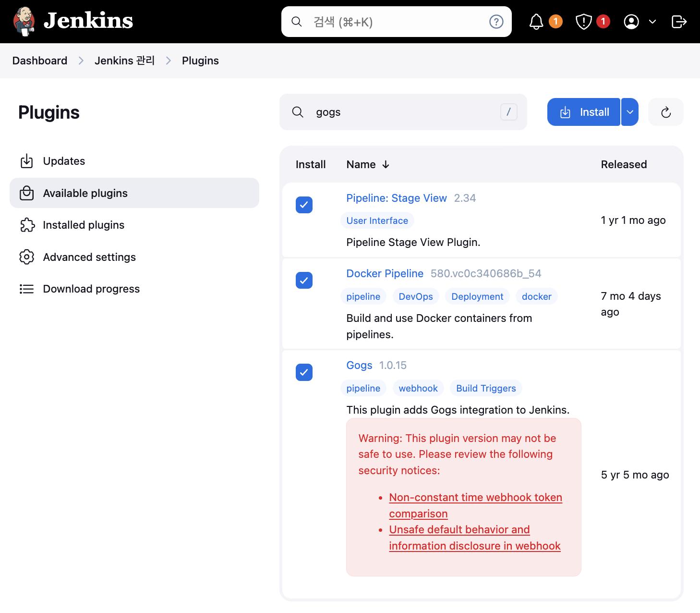Click release date 5 yr 5 mo ago
Viewport: 700px width, 613px height.
click(x=635, y=475)
